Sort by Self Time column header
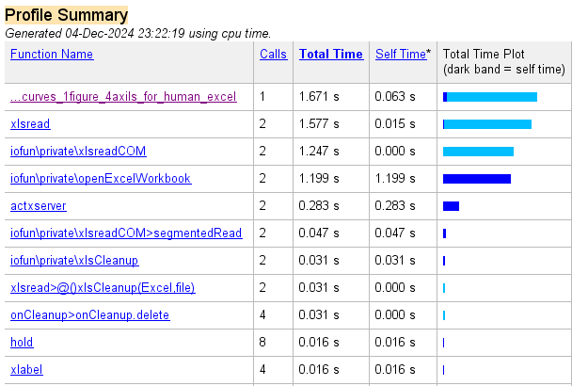 pos(401,54)
